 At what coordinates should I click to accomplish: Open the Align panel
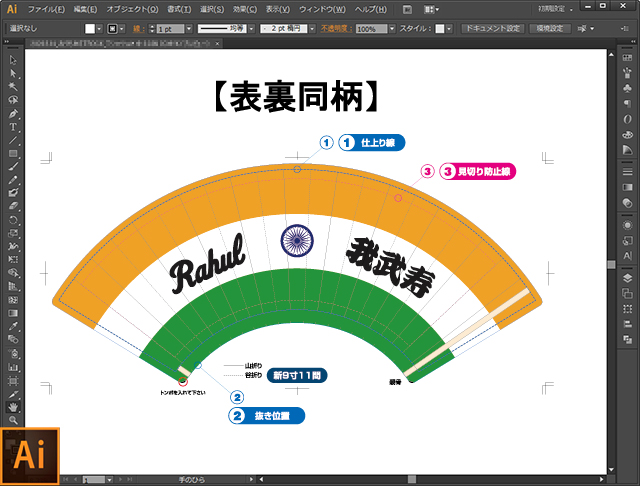pos(627,324)
